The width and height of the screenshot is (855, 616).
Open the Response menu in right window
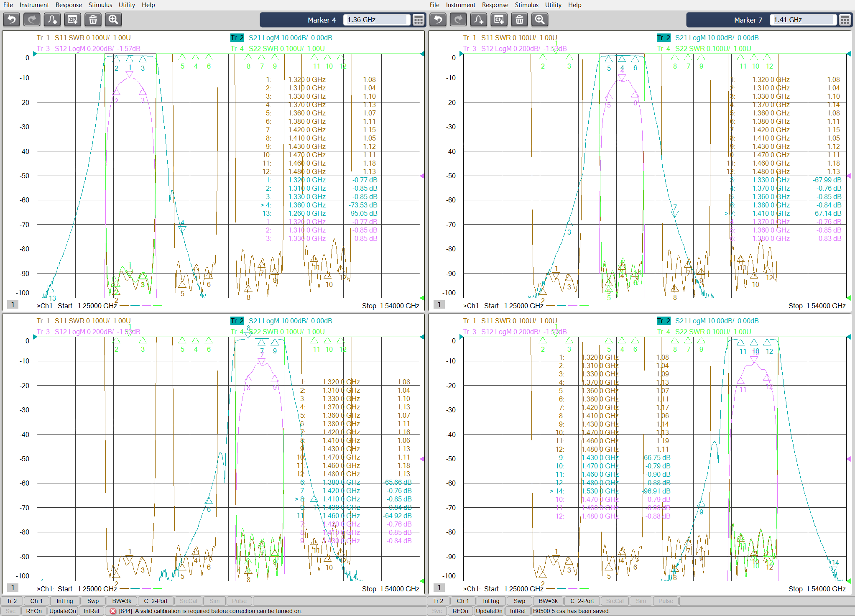pos(495,5)
